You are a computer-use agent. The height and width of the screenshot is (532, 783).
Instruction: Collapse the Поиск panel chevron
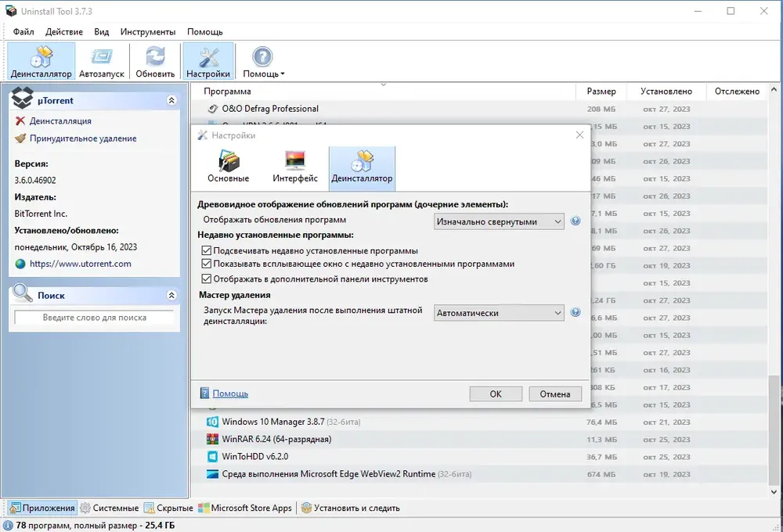171,296
